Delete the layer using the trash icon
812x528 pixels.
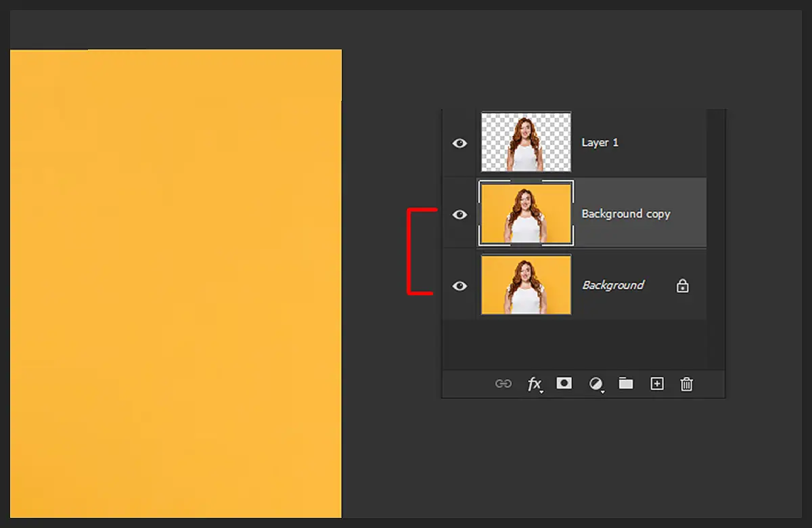click(x=687, y=384)
